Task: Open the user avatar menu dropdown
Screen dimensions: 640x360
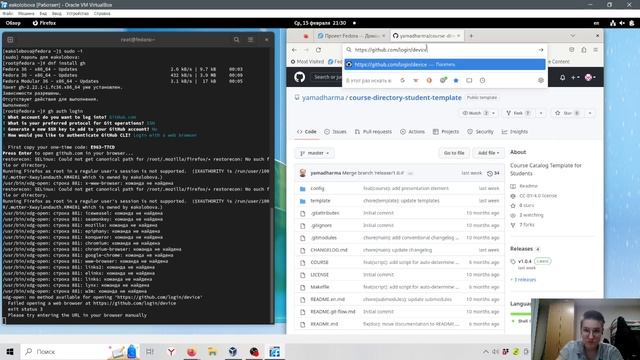Action: pyautogui.click(x=590, y=77)
